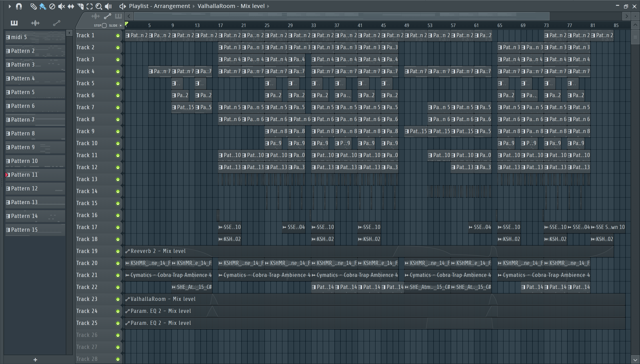The image size is (640, 364).
Task: Select the Playback speaker tool
Action: coord(108,6)
